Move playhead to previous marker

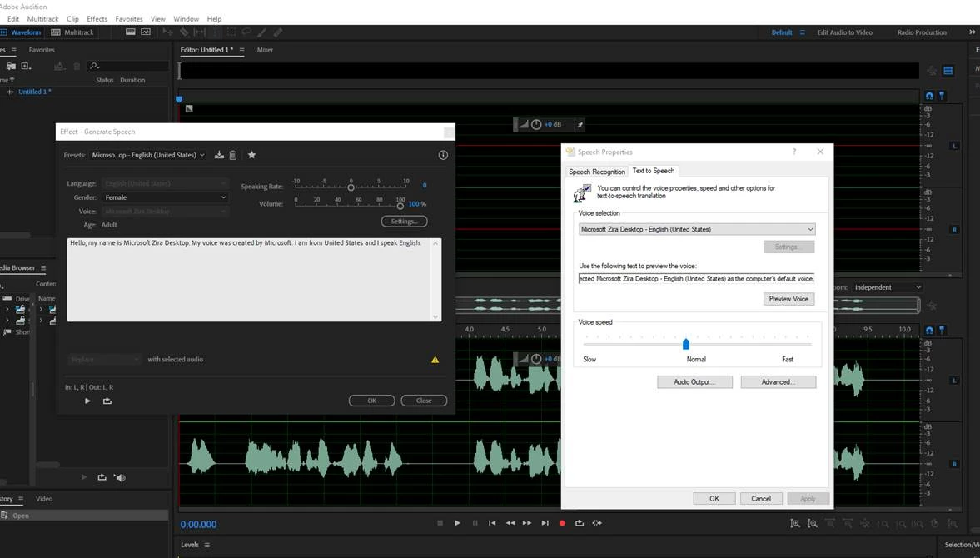(x=493, y=523)
